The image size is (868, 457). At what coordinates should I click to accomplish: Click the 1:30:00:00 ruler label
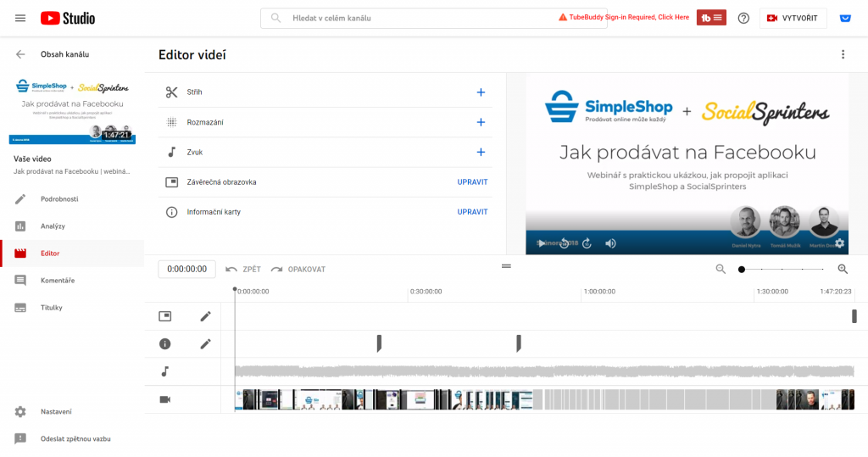(772, 292)
